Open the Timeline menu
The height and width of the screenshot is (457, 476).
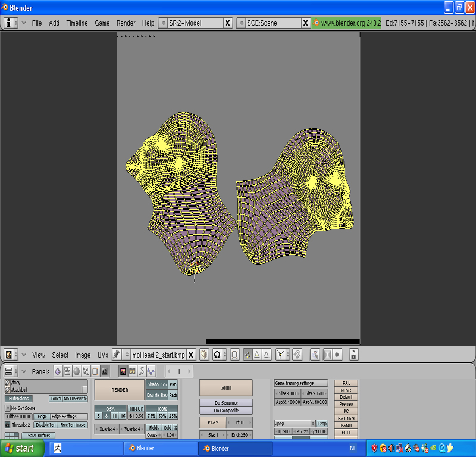tap(77, 23)
